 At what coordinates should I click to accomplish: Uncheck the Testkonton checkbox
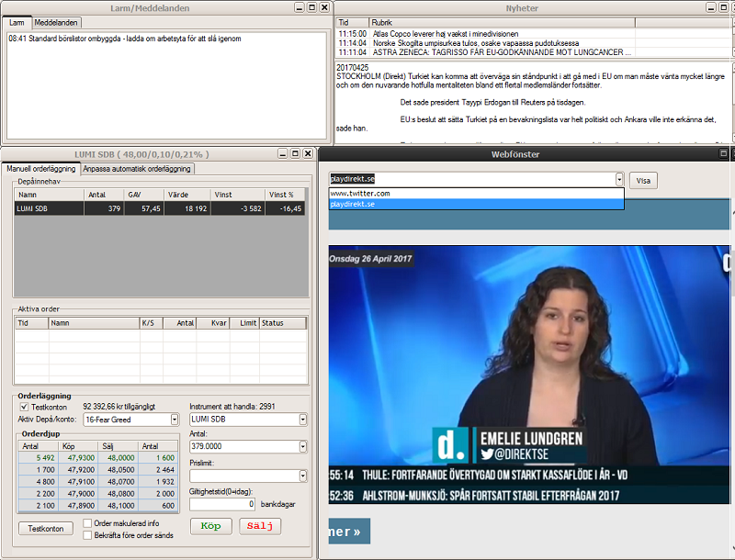24,407
